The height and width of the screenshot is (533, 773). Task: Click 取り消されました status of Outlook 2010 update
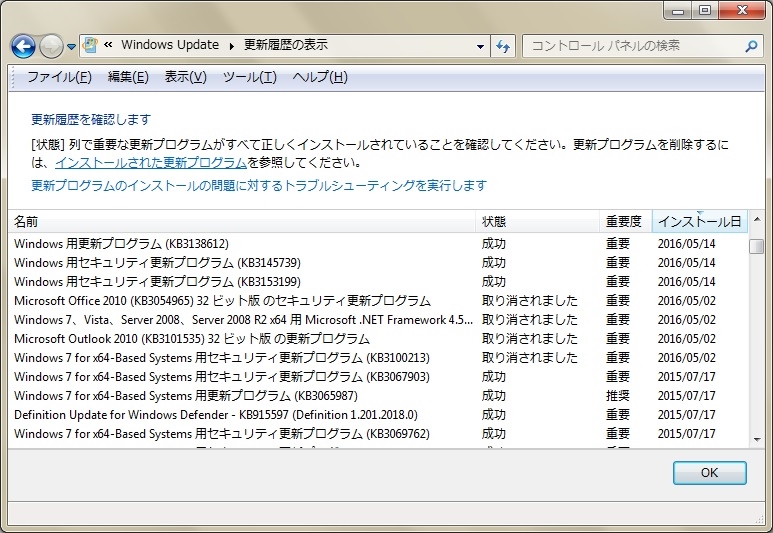pos(529,339)
